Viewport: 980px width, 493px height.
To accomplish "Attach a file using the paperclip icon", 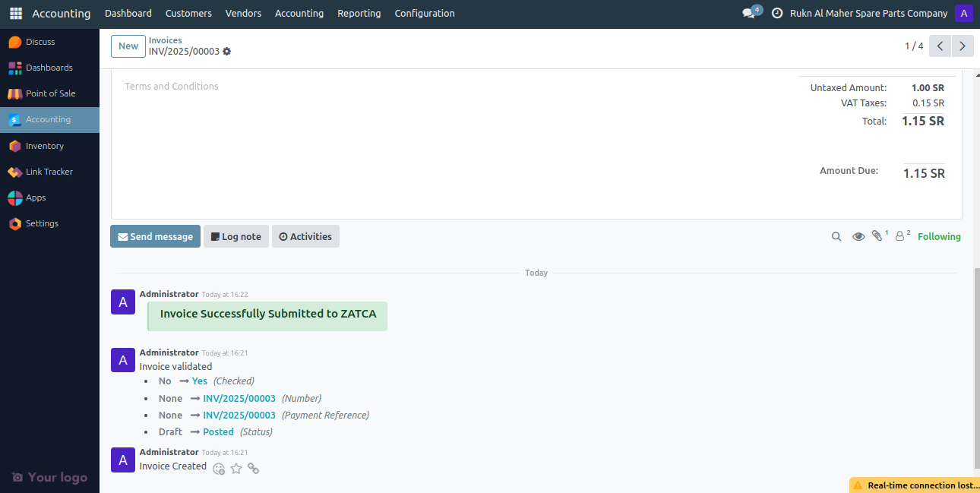I will (878, 236).
